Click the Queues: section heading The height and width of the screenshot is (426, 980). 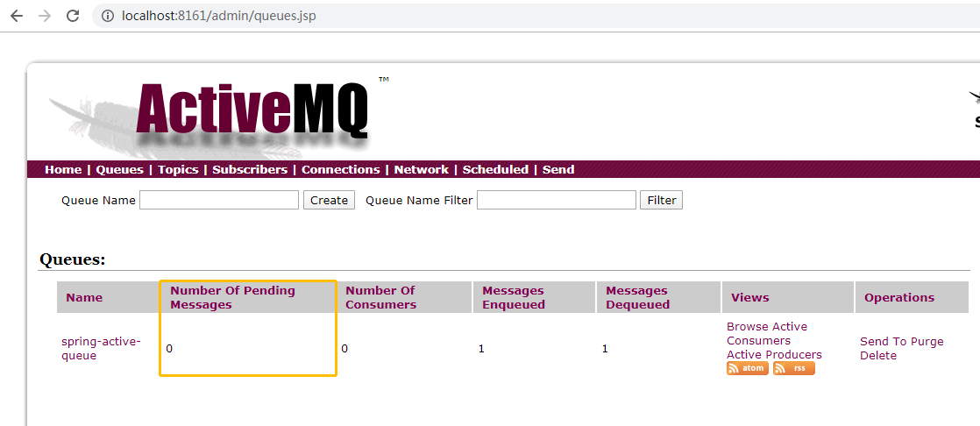pyautogui.click(x=73, y=259)
